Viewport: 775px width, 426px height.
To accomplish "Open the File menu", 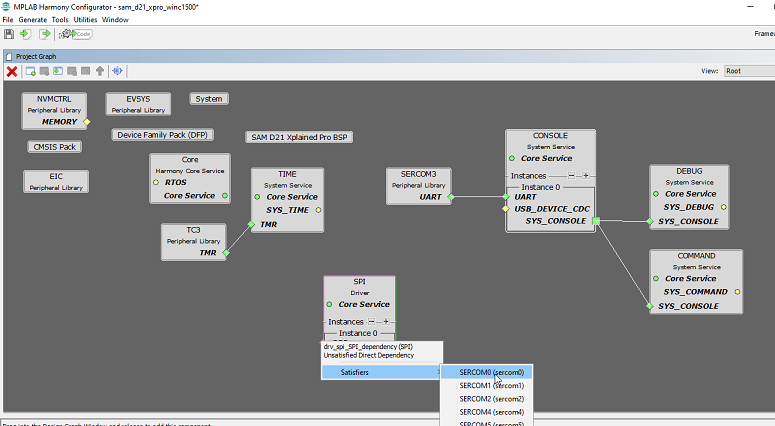I will pos(8,20).
